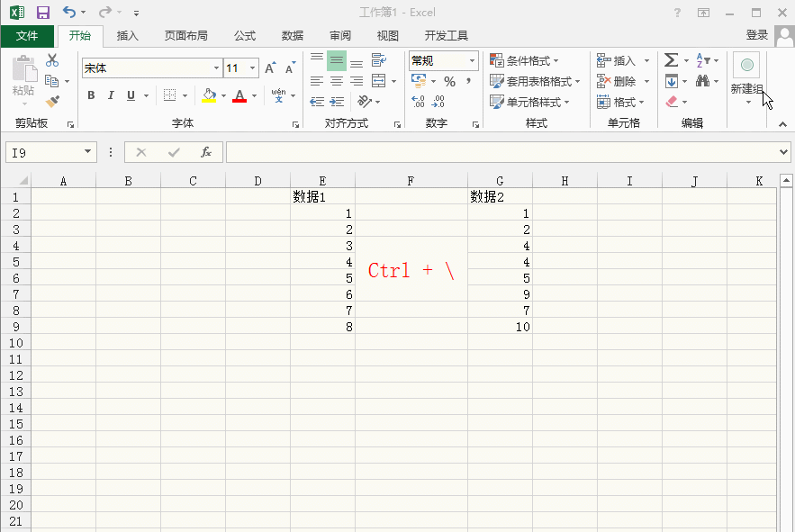Toggle middle vertical alignment
This screenshot has width=795, height=532.
tap(337, 60)
